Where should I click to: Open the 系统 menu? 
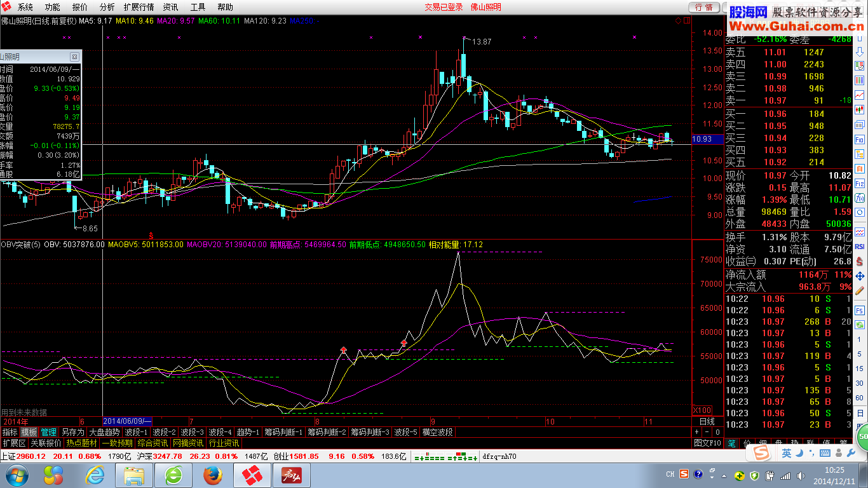click(x=25, y=7)
